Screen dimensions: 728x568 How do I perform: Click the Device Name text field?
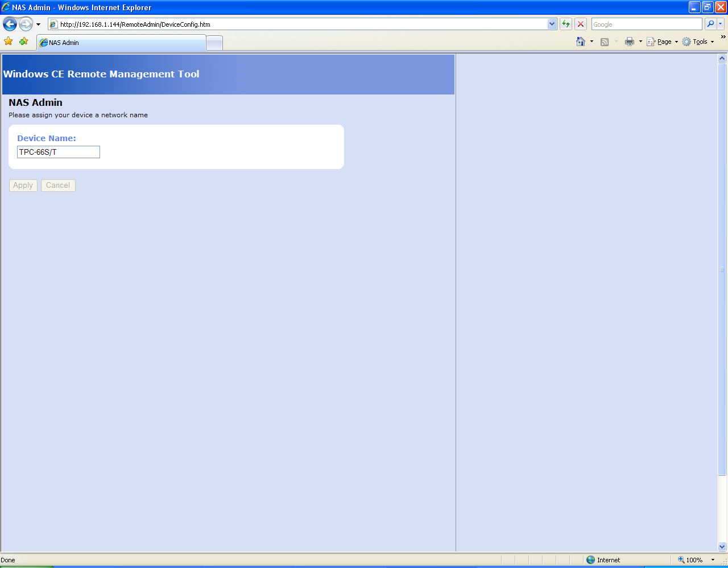click(59, 152)
